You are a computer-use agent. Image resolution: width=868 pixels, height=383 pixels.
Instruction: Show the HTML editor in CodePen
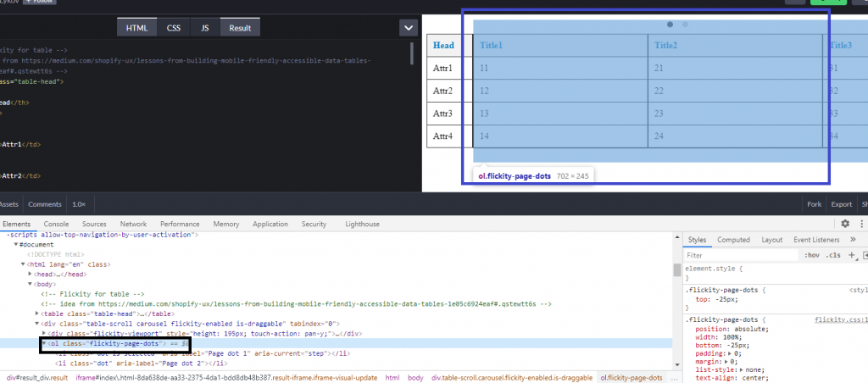tap(136, 28)
